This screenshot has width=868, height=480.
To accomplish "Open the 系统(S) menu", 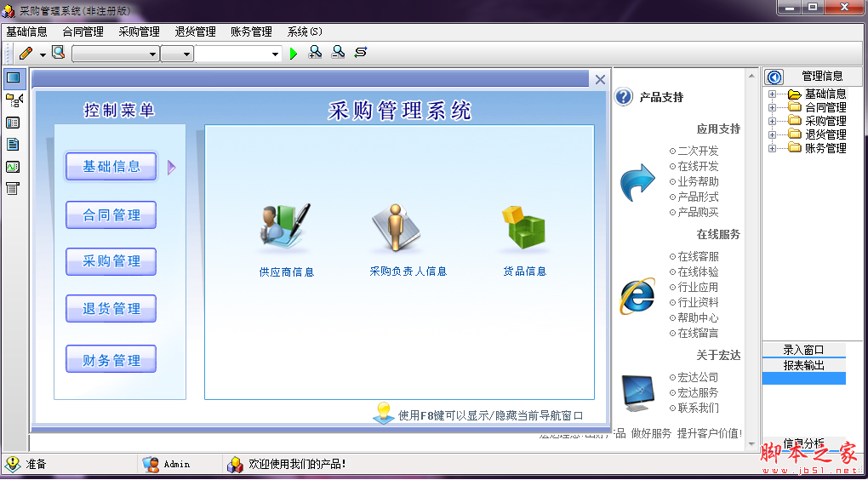I will point(305,32).
